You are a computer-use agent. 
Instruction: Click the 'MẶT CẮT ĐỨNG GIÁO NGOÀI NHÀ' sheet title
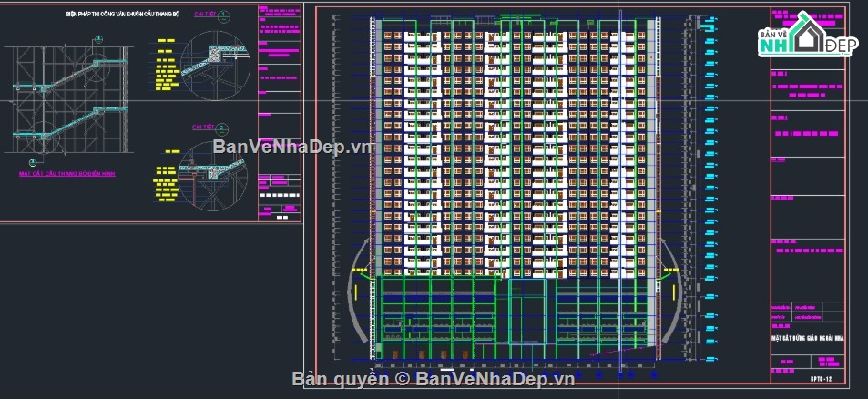click(x=807, y=338)
